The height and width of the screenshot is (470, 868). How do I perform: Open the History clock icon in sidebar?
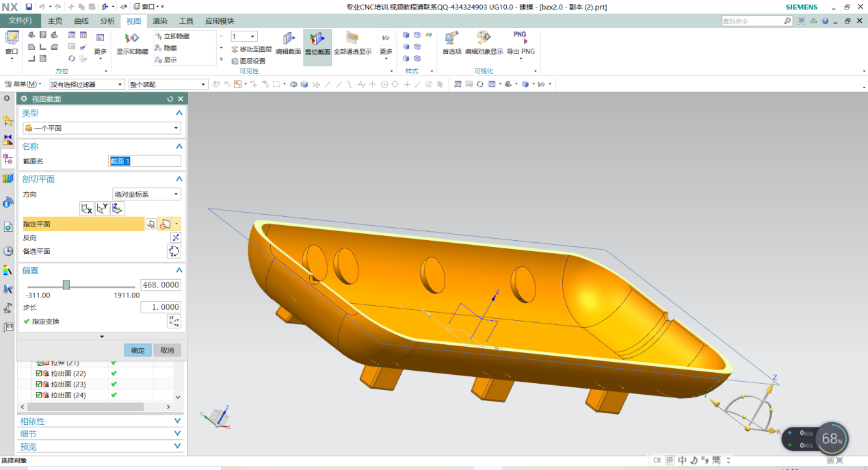tap(8, 251)
